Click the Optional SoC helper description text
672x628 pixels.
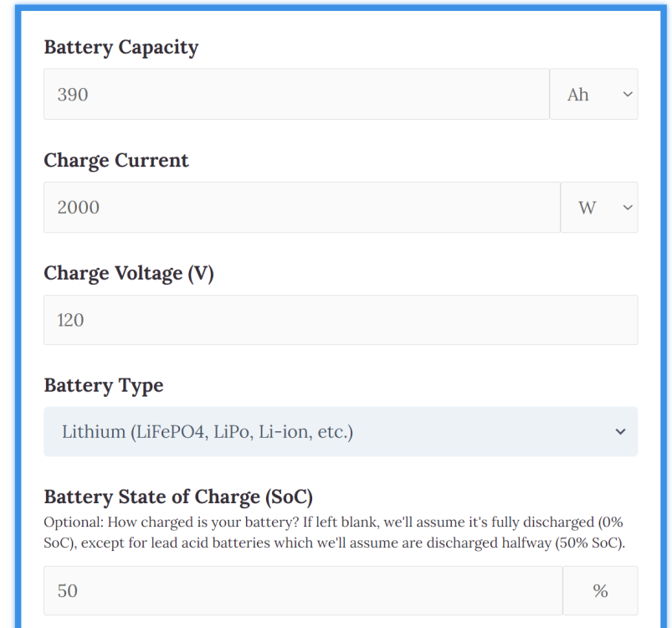pos(335,531)
